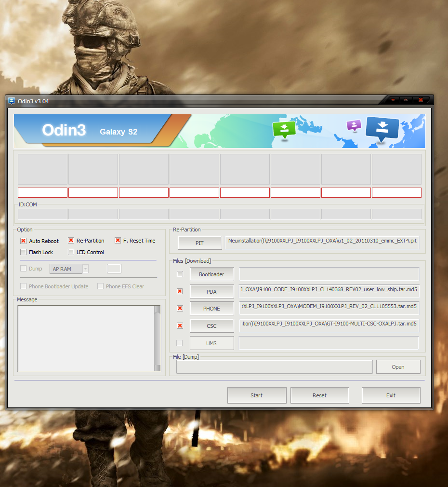Viewport: 448px width, 487px height.
Task: Tick the UMS file checkbox
Action: point(179,343)
